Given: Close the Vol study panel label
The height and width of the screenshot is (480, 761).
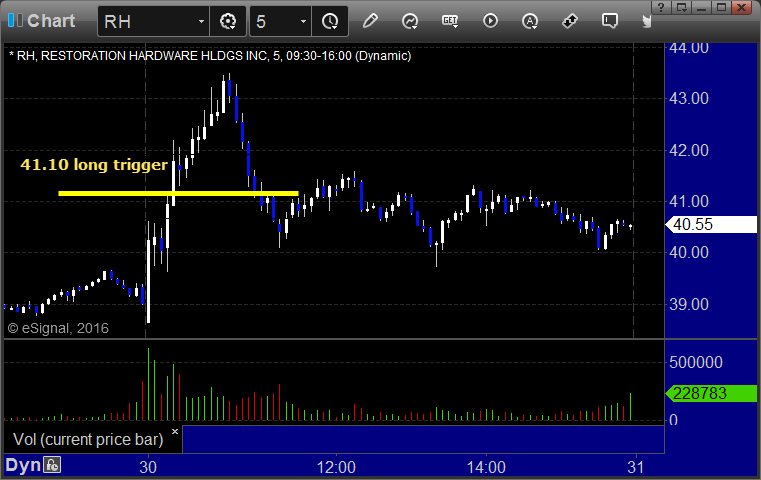Looking at the screenshot, I should [x=175, y=431].
